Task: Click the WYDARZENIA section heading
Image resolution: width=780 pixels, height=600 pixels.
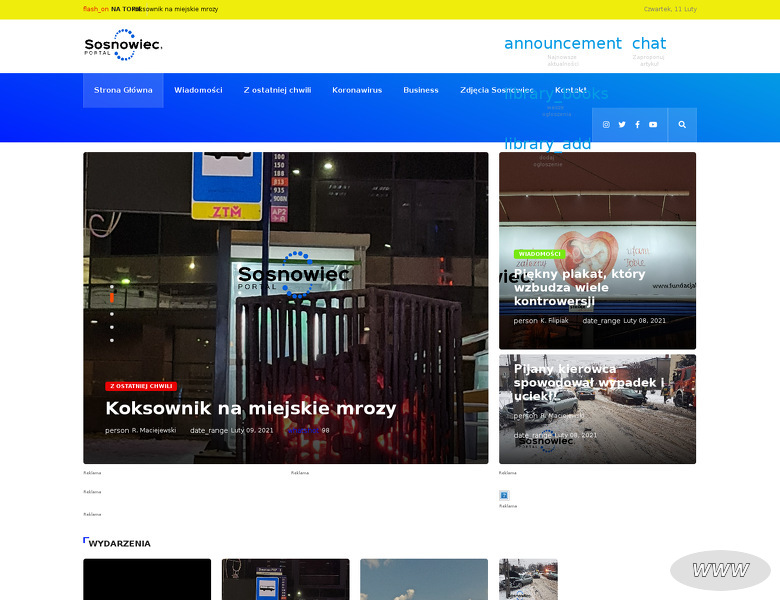Action: click(119, 544)
